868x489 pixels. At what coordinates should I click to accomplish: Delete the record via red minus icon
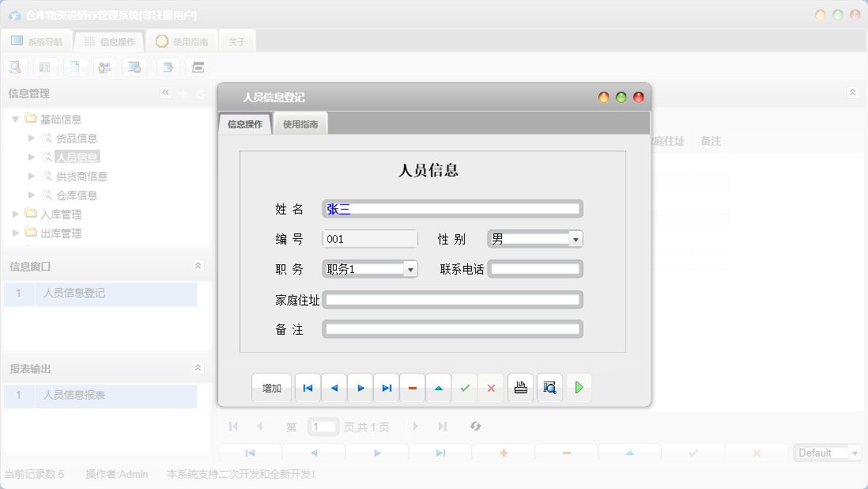pos(412,388)
